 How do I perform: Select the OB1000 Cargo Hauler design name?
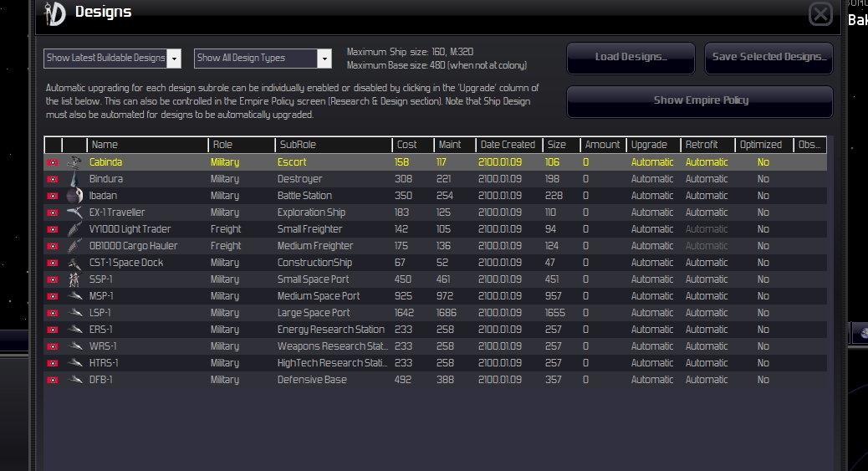coord(134,245)
